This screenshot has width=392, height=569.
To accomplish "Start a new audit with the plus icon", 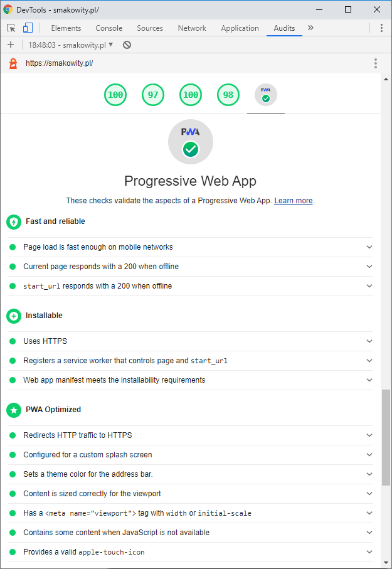I will (x=11, y=45).
